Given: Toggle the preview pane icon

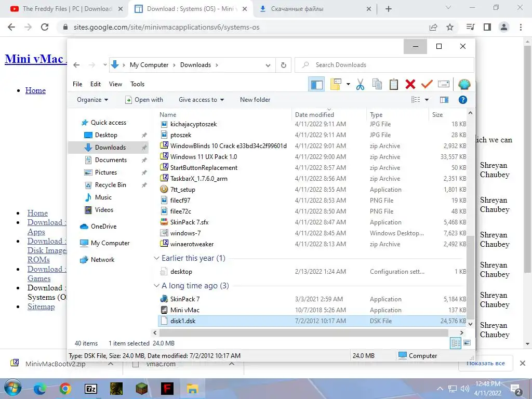Looking at the screenshot, I should (444, 100).
